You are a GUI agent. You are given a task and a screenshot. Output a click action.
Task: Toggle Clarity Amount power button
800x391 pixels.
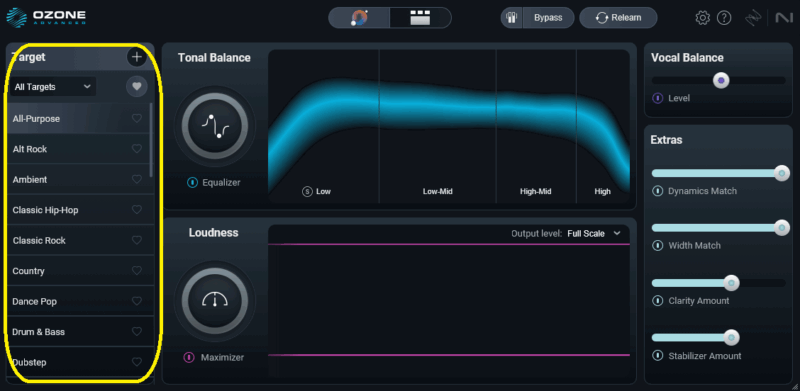(x=658, y=301)
